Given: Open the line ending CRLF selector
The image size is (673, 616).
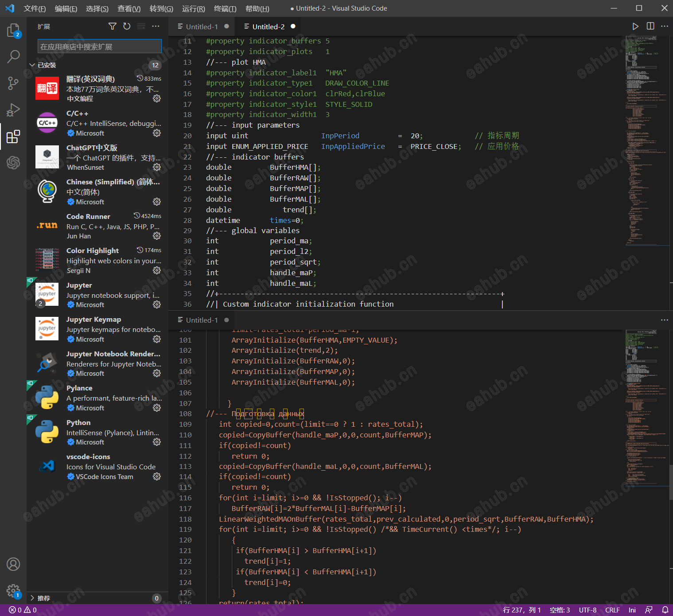Looking at the screenshot, I should point(612,610).
